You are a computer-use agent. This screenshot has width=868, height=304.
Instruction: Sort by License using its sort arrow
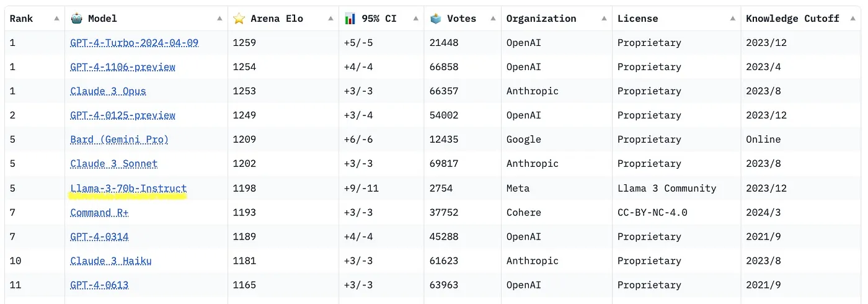click(x=732, y=19)
